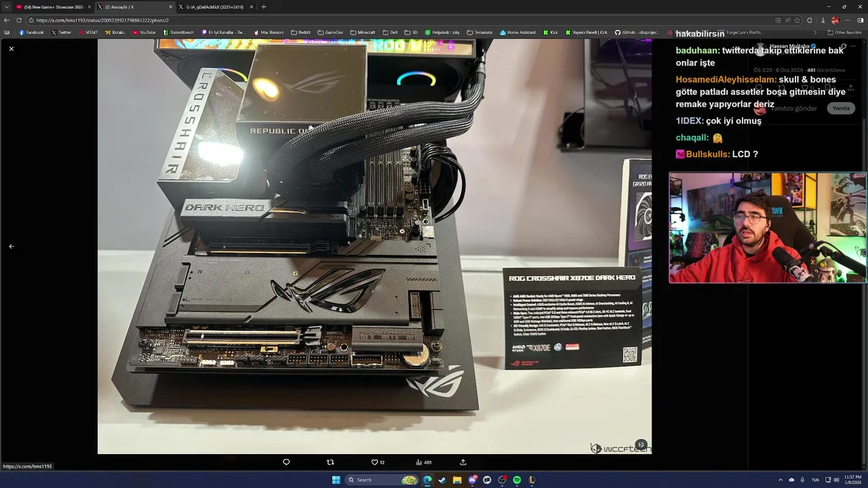Switch TUR keyboard language indicator
Image resolution: width=868 pixels, height=488 pixels.
(x=816, y=480)
